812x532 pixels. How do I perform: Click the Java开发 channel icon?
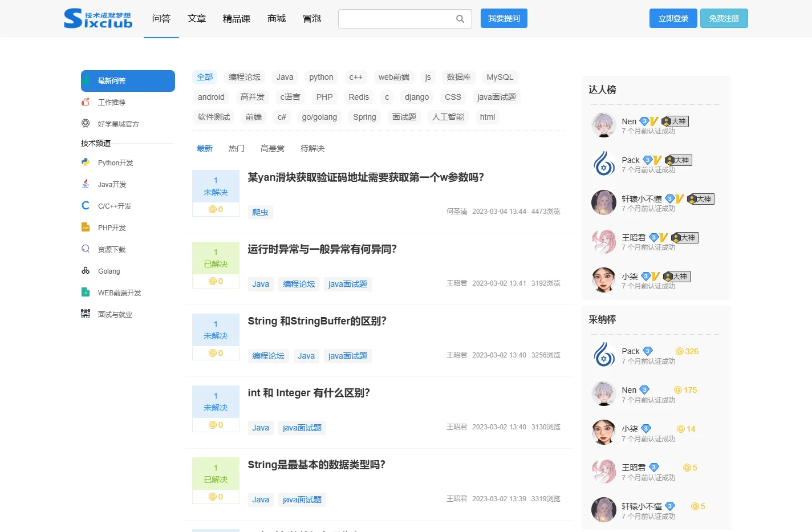86,184
